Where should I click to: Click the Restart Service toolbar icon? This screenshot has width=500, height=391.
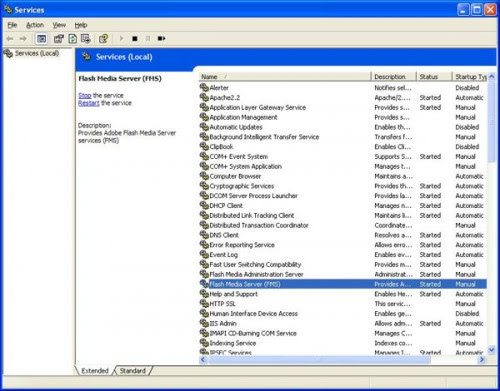tap(161, 39)
